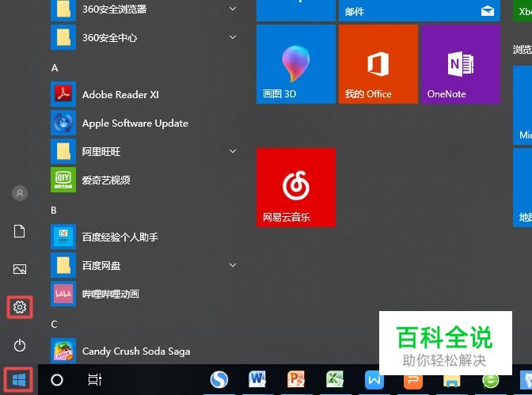The image size is (532, 395).
Task: Click the letter A group header
Action: pyautogui.click(x=55, y=68)
